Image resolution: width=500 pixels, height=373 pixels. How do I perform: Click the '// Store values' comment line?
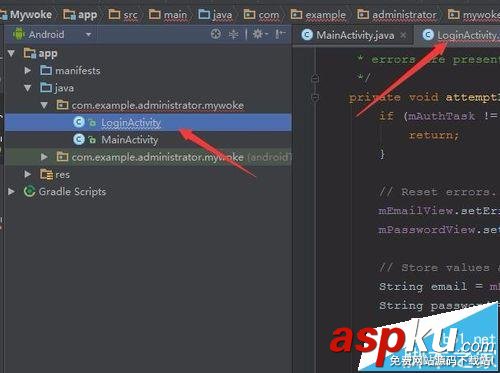coord(440,268)
